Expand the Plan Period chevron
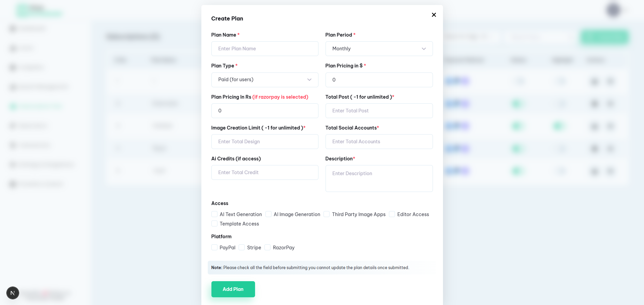Screen dimensions: 644x305 coord(424,49)
